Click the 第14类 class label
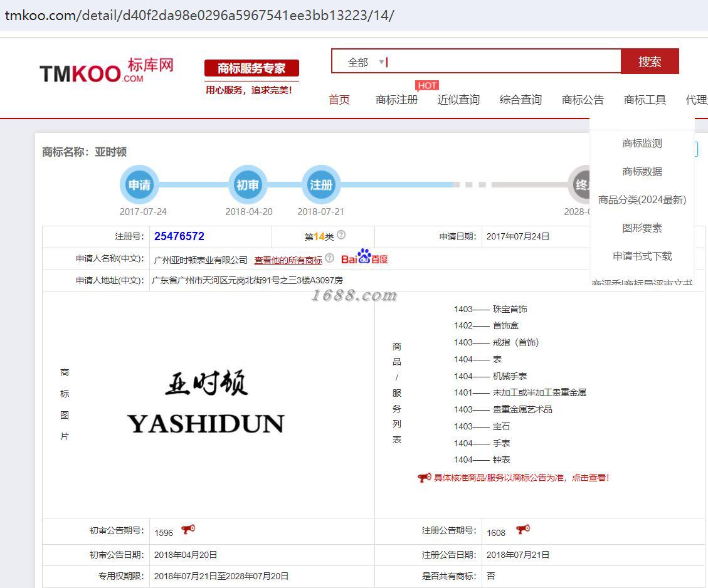Viewport: 708px width, 588px height. point(319,236)
